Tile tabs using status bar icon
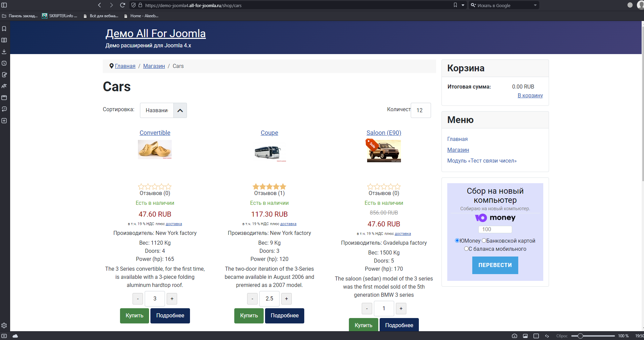Viewport: 644px width, 340px height. point(536,336)
